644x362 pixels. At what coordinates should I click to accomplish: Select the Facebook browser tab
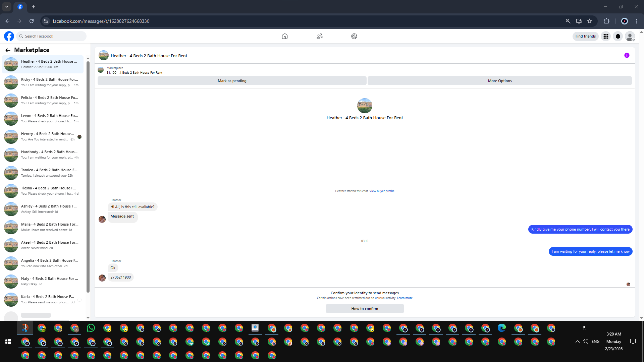20,7
